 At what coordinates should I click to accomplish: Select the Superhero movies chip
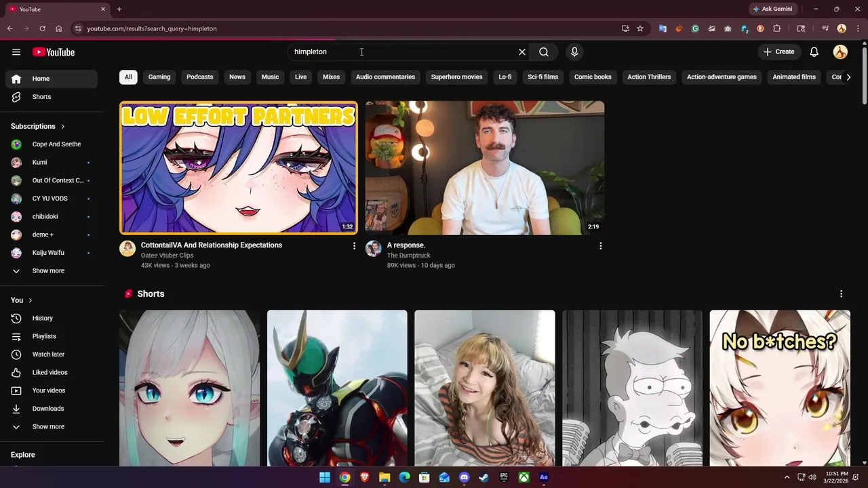[x=457, y=77]
